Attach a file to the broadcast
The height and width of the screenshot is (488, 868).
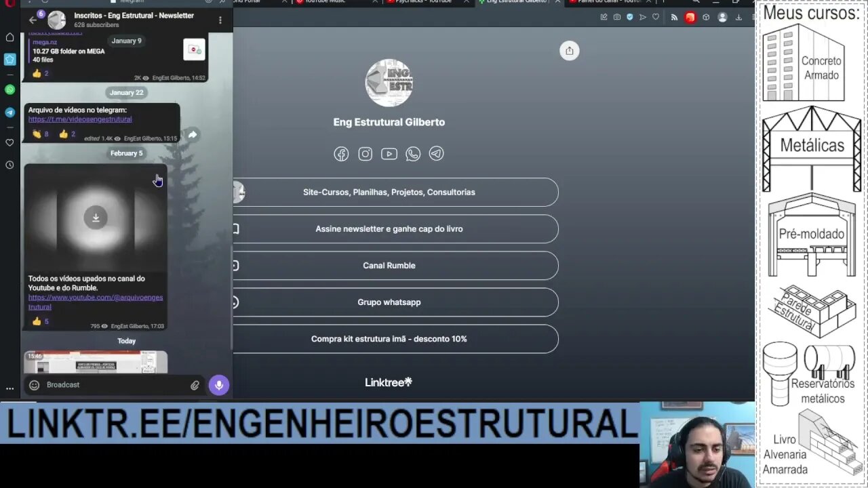tap(195, 385)
